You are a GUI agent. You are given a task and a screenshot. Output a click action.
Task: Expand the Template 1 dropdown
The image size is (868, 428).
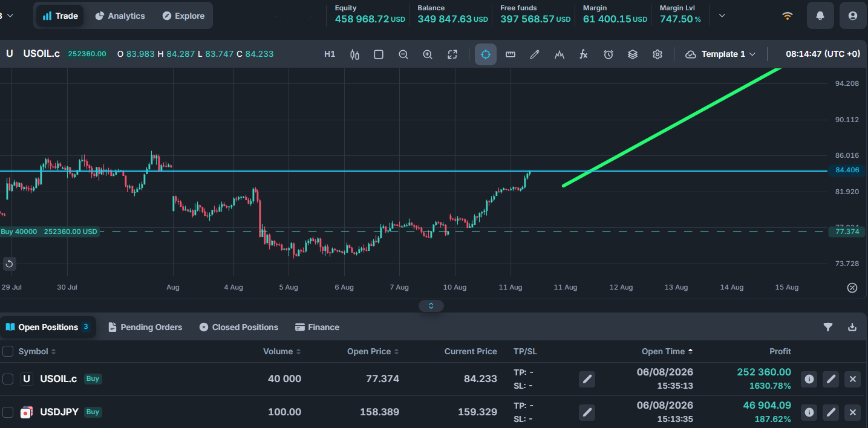tap(721, 54)
